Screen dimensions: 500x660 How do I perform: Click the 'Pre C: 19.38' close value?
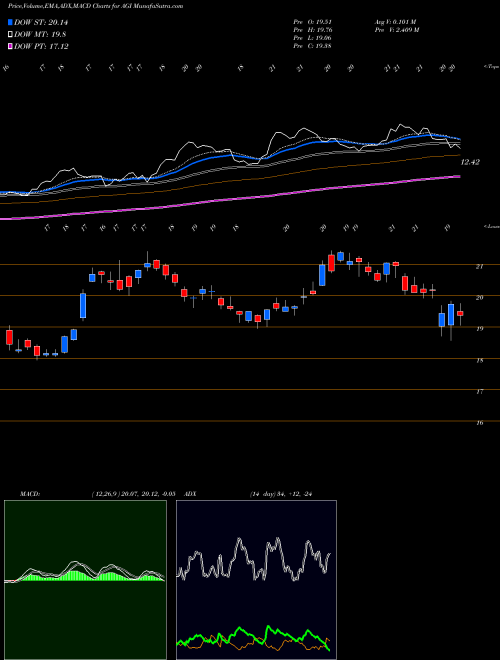tap(313, 45)
